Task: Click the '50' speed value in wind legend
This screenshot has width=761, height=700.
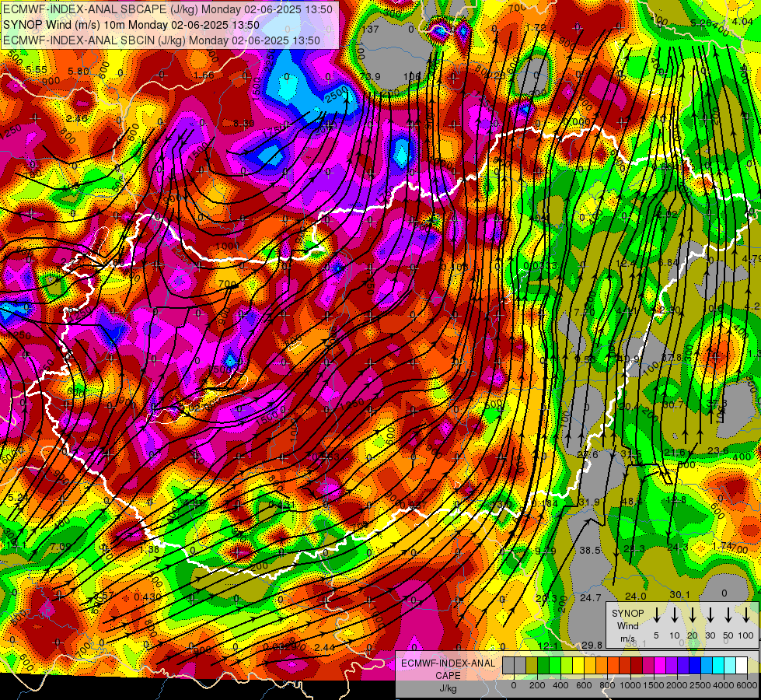Action: 728,635
